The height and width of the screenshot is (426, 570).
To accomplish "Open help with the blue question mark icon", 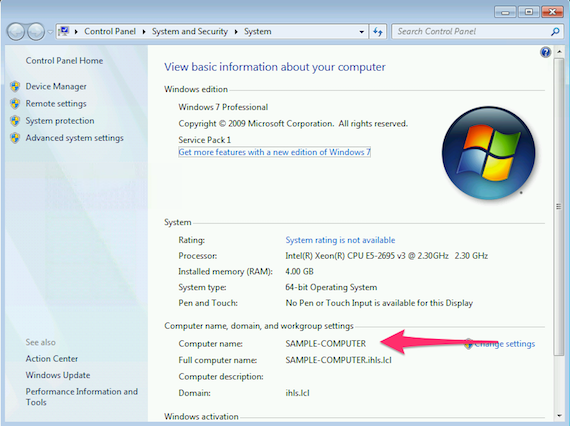I will tap(545, 52).
